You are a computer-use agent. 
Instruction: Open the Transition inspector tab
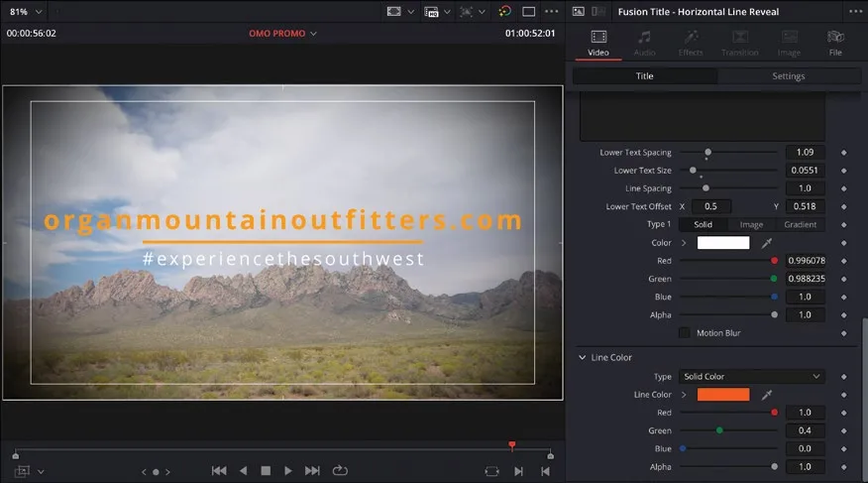click(739, 44)
